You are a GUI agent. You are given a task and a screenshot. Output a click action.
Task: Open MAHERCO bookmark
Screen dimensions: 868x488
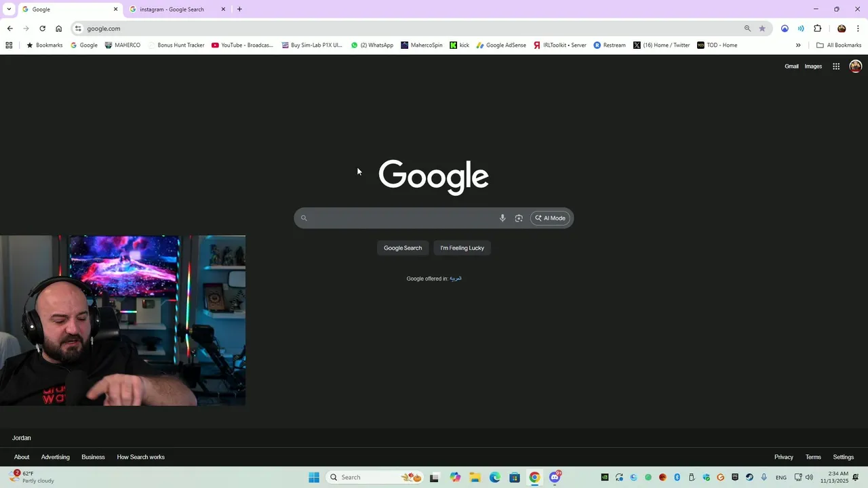(123, 45)
